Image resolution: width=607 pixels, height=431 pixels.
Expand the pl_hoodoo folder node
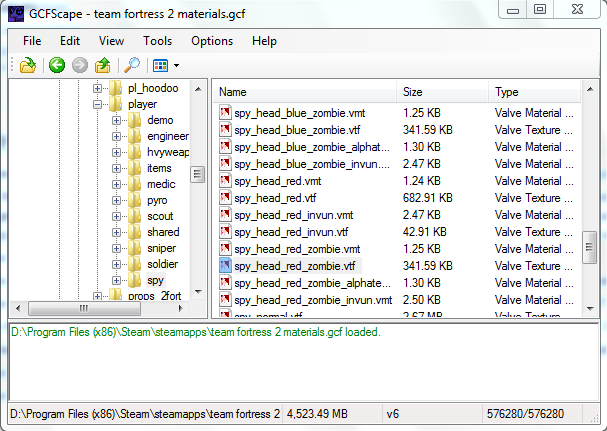tap(97, 89)
